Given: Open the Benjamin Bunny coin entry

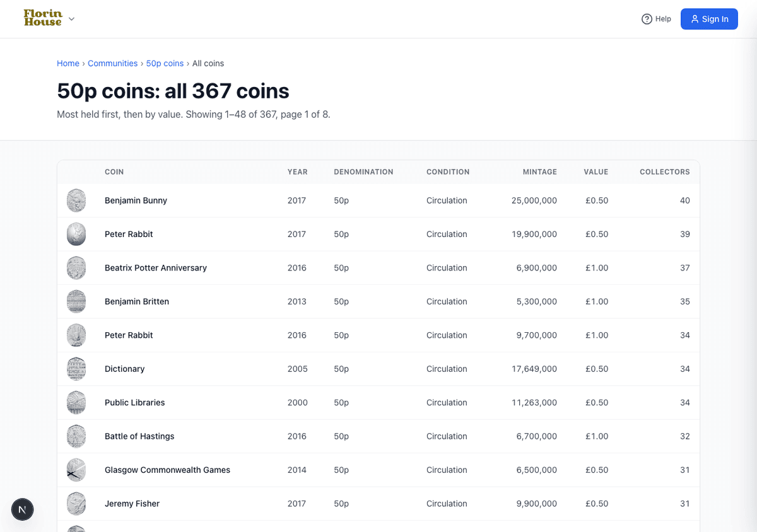Looking at the screenshot, I should [136, 200].
